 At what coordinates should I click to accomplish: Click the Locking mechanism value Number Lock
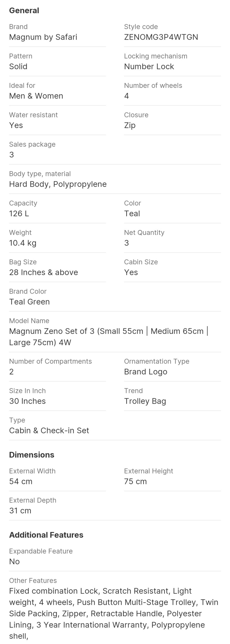[x=149, y=66]
